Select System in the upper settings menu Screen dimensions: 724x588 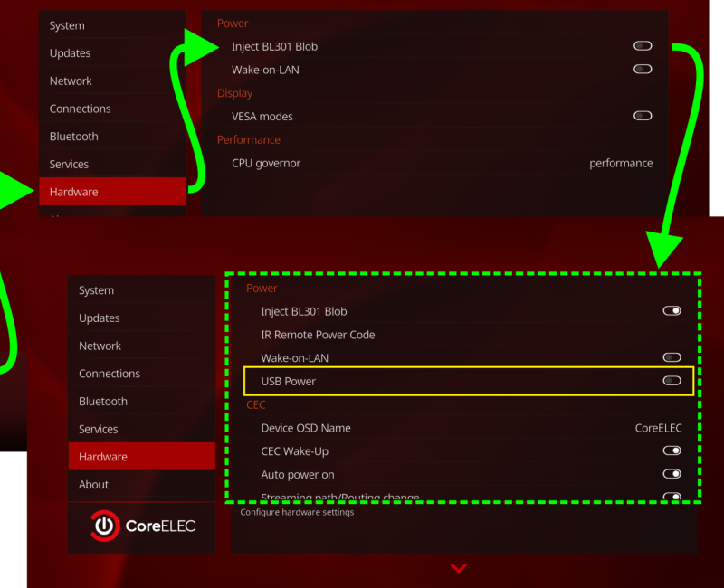[x=112, y=25]
